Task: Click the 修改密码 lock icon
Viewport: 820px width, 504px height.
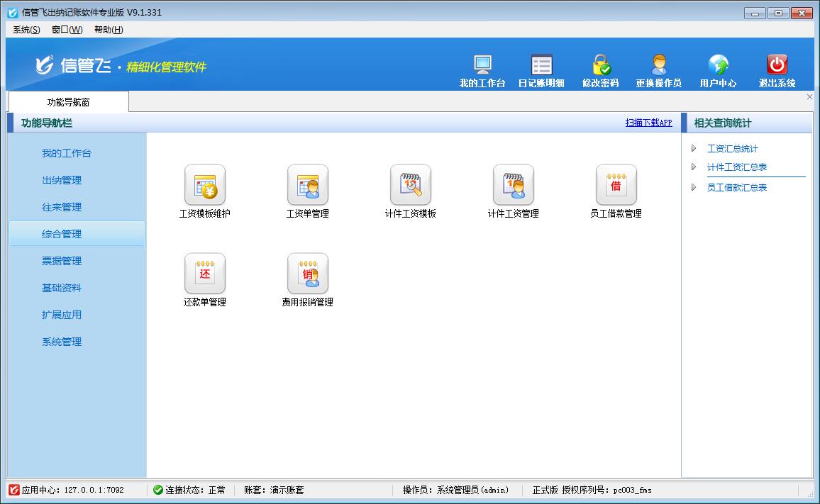Action: (601, 65)
